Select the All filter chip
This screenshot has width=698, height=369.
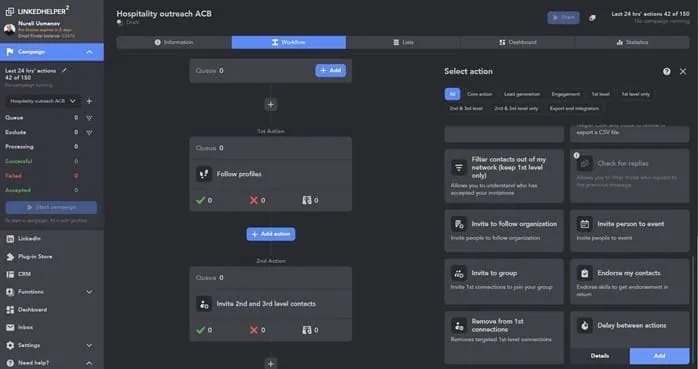(452, 94)
